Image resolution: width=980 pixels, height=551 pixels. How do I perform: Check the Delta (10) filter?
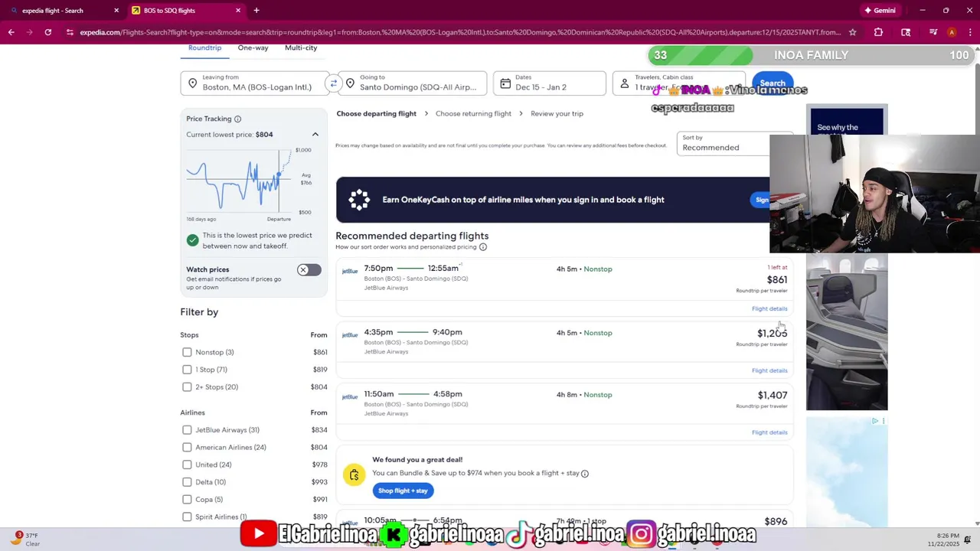pos(187,482)
